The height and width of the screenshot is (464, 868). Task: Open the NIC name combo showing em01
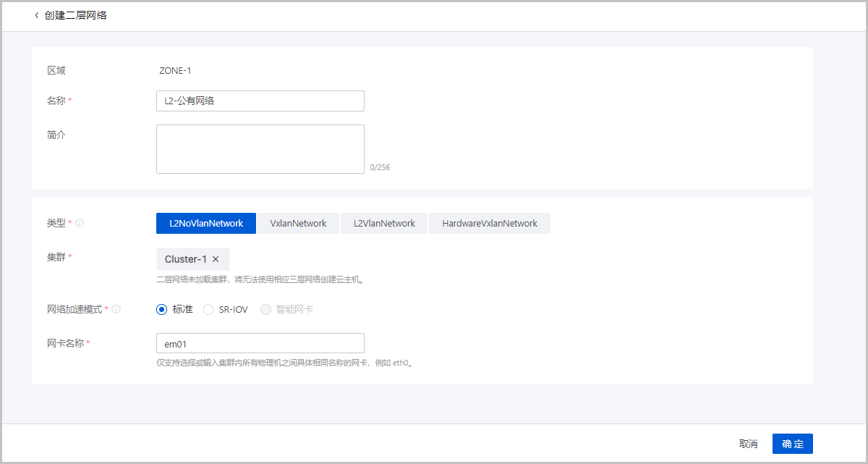click(260, 342)
